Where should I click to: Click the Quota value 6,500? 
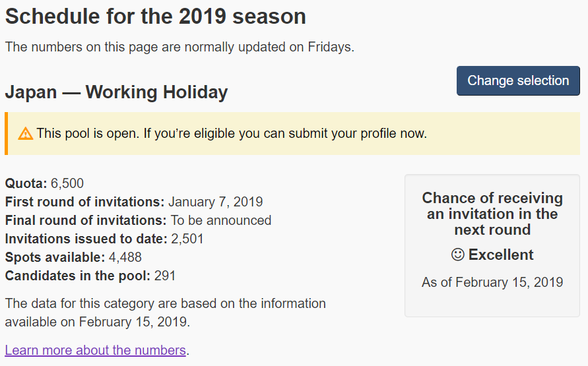click(x=67, y=183)
